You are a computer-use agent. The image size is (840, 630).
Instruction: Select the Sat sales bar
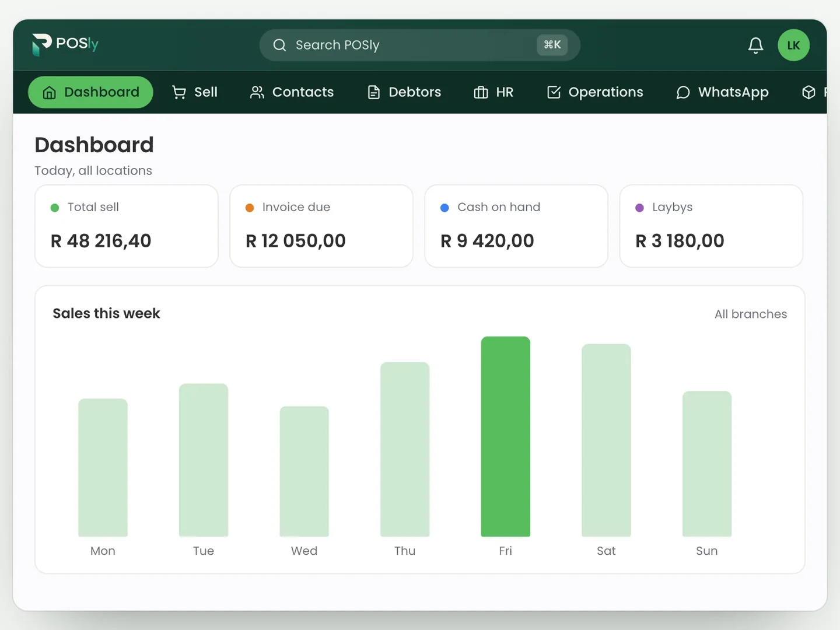(606, 440)
